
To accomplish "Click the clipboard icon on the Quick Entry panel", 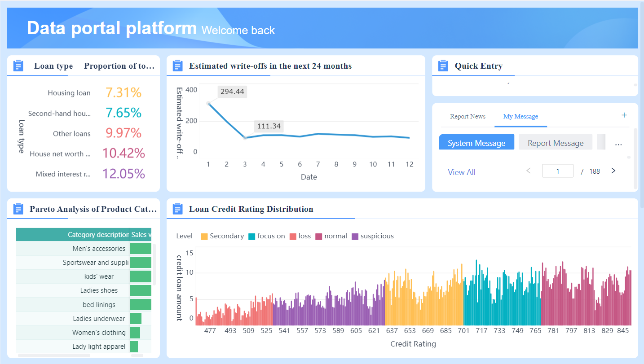I will click(x=442, y=65).
